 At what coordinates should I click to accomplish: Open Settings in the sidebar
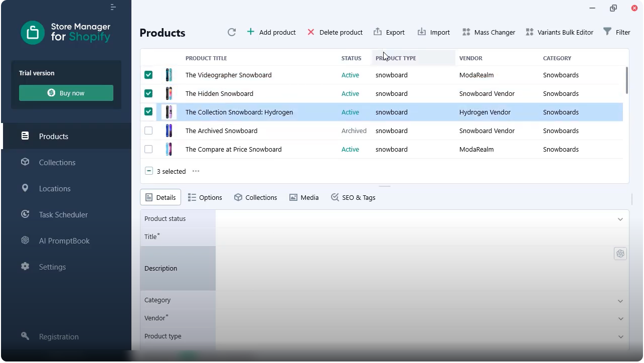[x=66, y=267]
